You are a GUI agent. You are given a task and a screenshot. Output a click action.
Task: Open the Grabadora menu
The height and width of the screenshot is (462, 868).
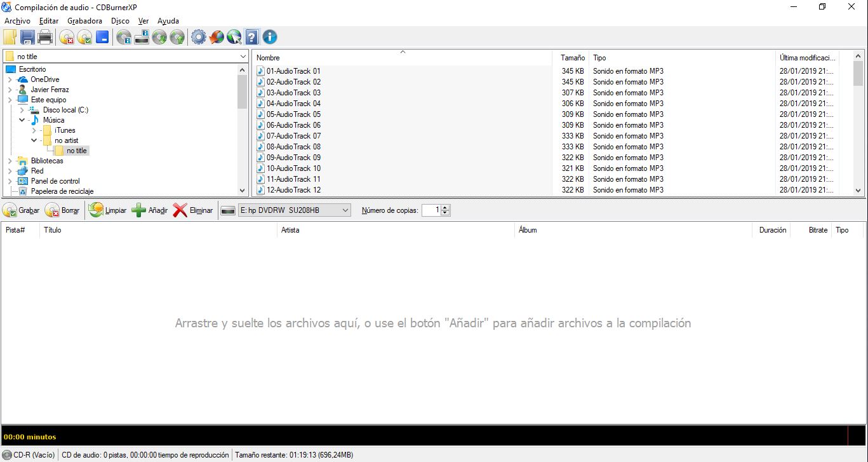tap(84, 21)
